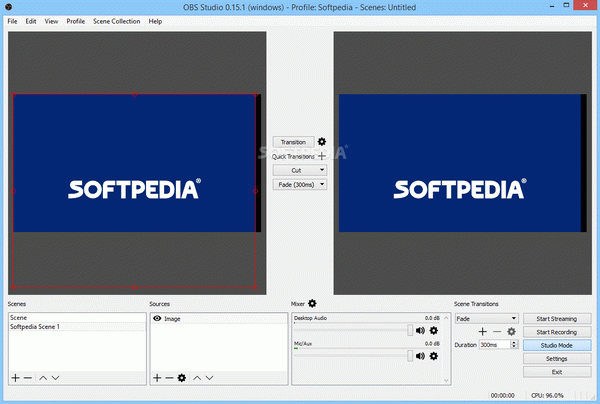Screen dimensions: 600x404
Task: Add a new scene with plus icon
Action: click(x=15, y=378)
